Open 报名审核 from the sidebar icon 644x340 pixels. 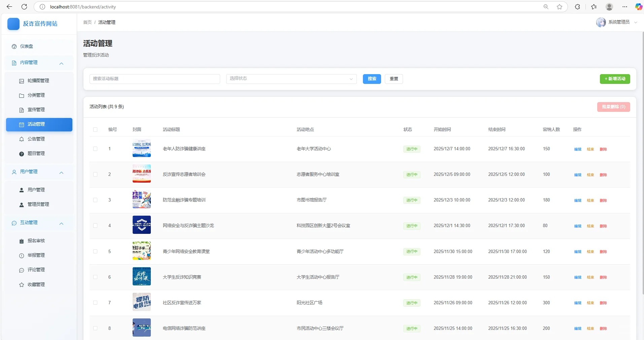pyautogui.click(x=22, y=241)
